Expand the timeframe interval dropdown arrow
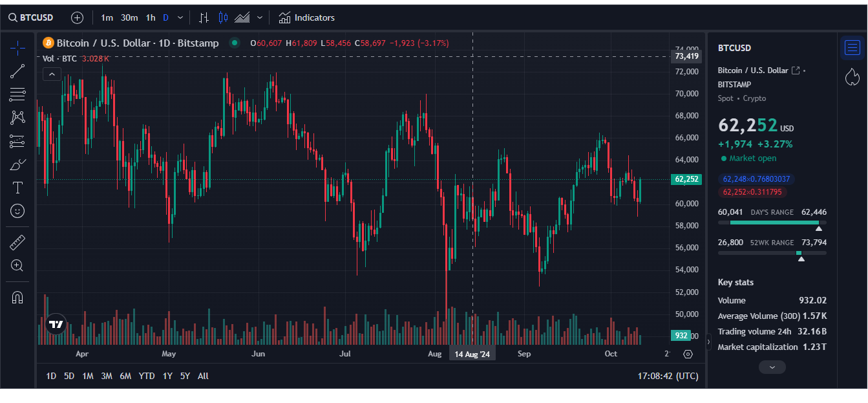 tap(180, 17)
